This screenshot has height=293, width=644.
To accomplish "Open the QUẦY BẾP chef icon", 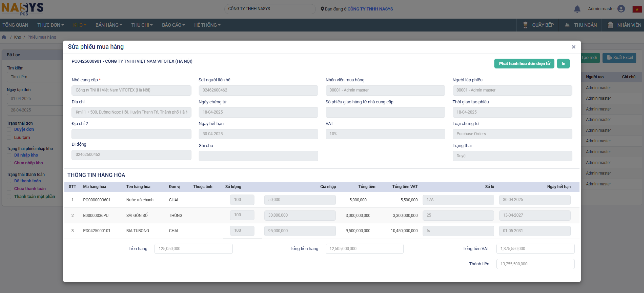I will coord(525,25).
